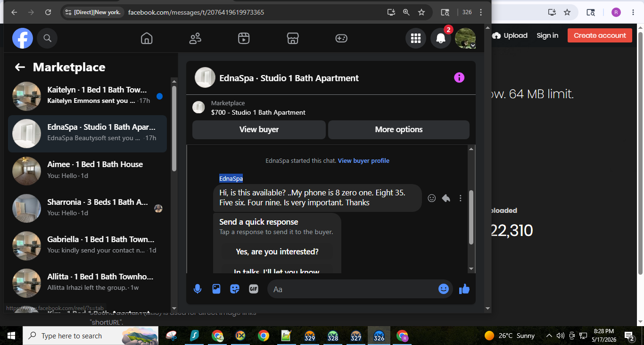Open the R profile avatar in background Chrome window
The height and width of the screenshot is (345, 644).
[616, 12]
